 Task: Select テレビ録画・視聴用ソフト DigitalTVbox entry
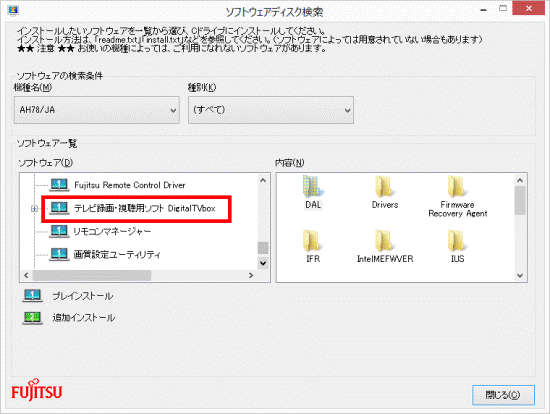click(145, 208)
